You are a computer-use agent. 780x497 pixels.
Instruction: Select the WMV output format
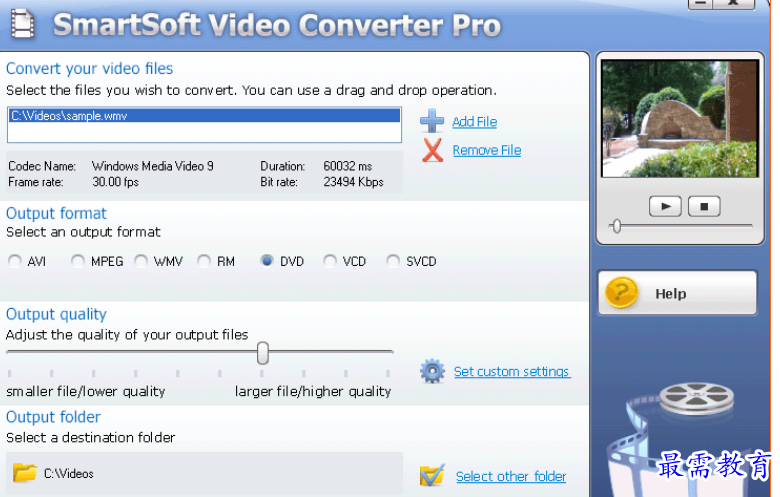pos(141,261)
